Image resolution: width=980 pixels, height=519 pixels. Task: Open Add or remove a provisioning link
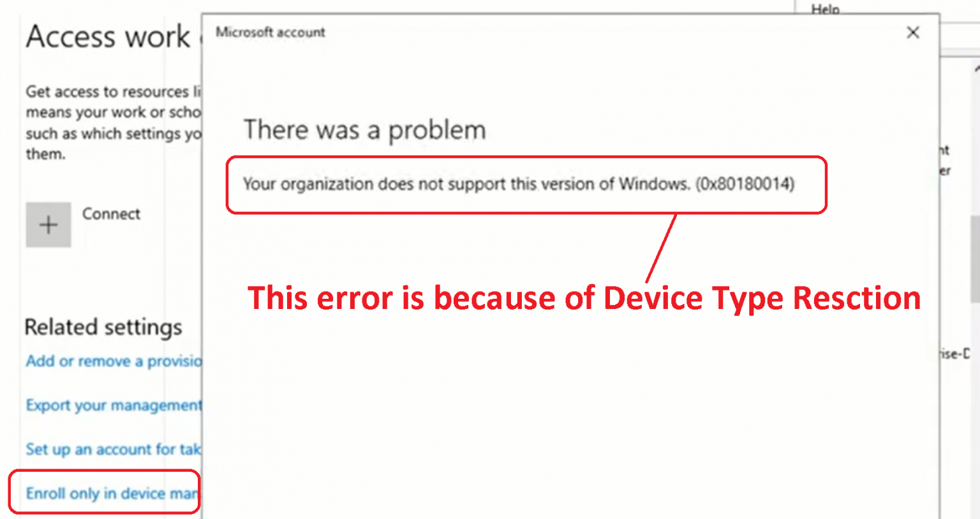(x=114, y=361)
